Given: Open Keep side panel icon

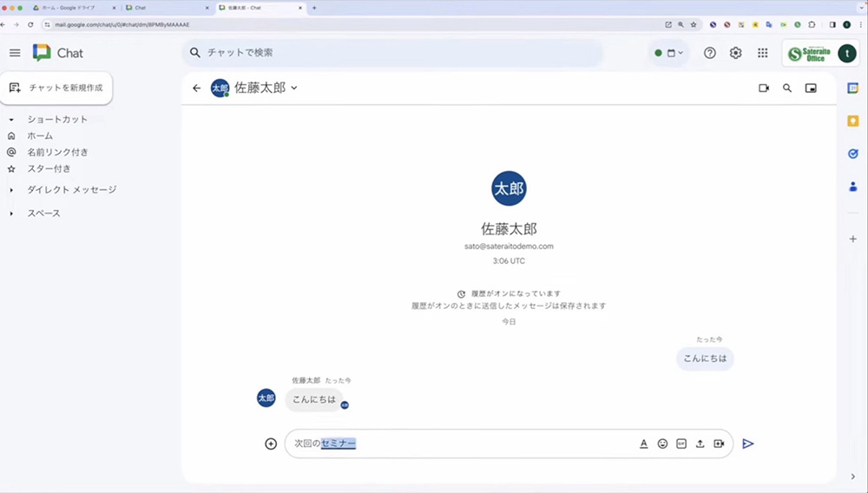Looking at the screenshot, I should click(x=853, y=121).
